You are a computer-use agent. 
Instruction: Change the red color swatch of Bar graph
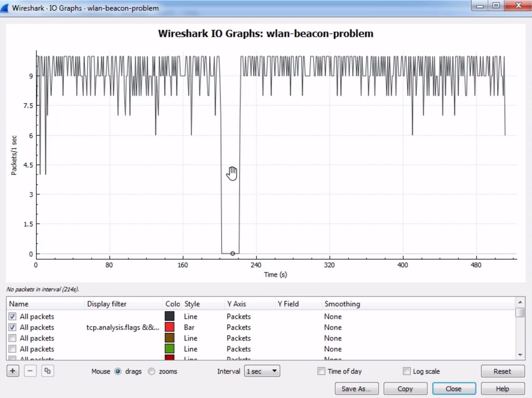(170, 327)
